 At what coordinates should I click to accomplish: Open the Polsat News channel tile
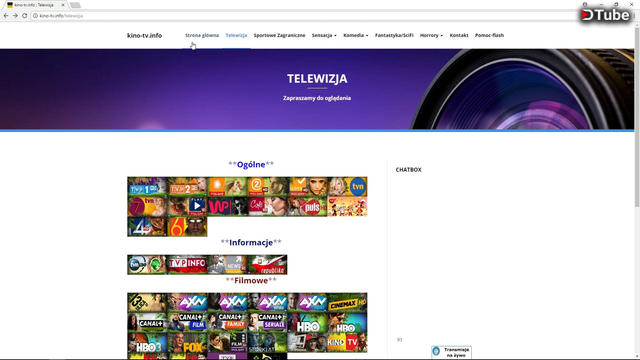(x=227, y=264)
